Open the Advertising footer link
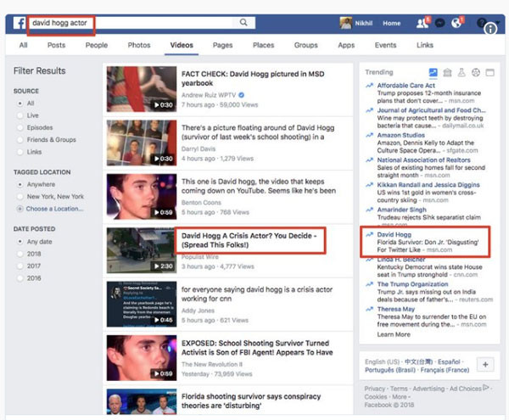 tap(428, 389)
